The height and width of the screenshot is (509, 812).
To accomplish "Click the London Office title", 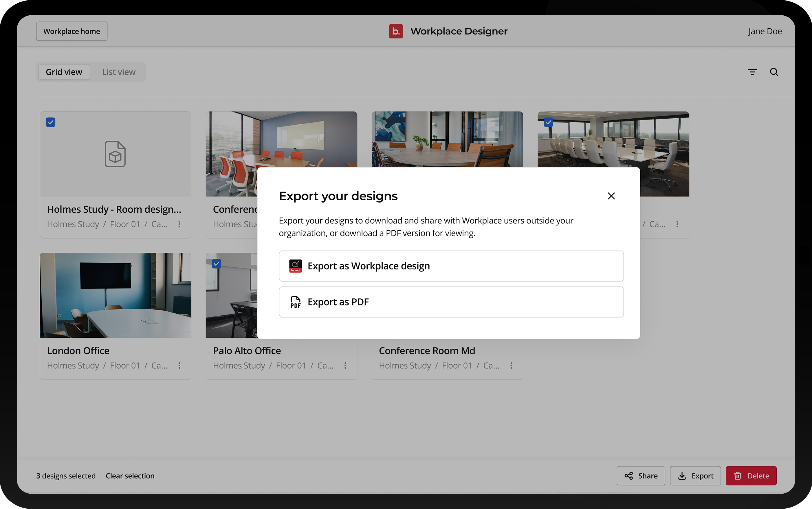I will pos(78,351).
